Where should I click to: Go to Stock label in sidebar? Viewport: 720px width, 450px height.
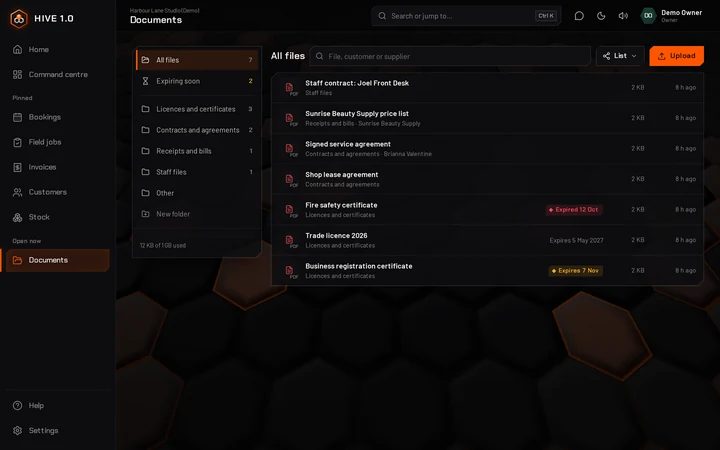[39, 217]
